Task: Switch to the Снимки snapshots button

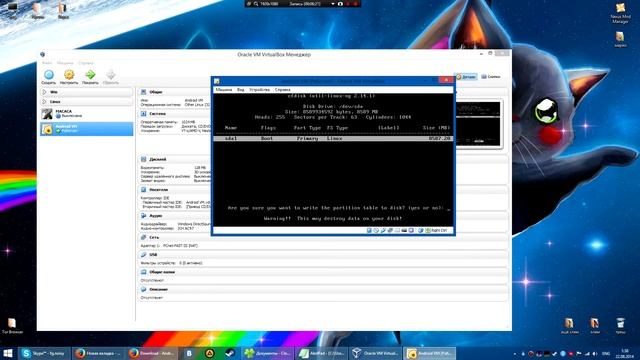Action: [490, 77]
